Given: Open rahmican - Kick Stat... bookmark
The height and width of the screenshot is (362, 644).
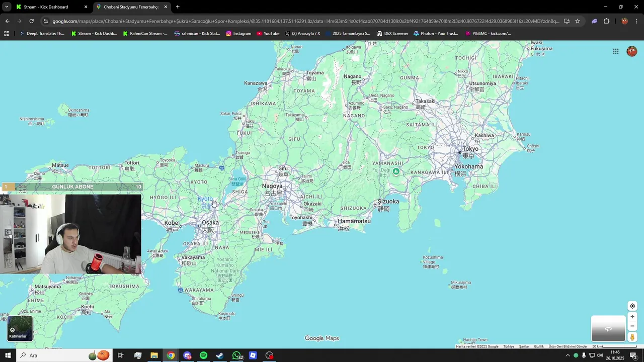Looking at the screenshot, I should [197, 34].
